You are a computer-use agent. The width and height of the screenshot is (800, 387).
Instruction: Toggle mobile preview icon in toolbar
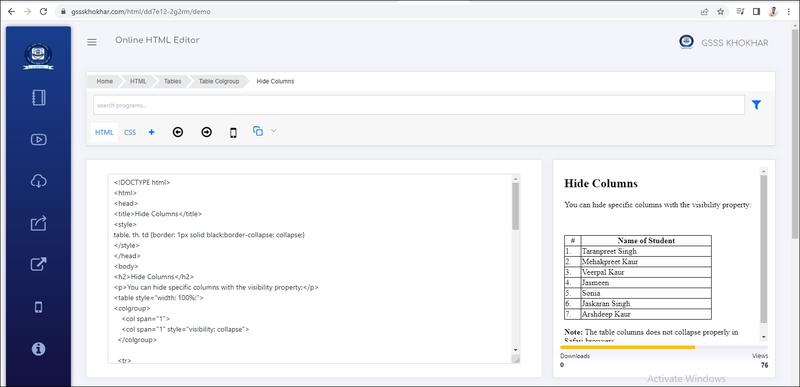click(x=233, y=133)
